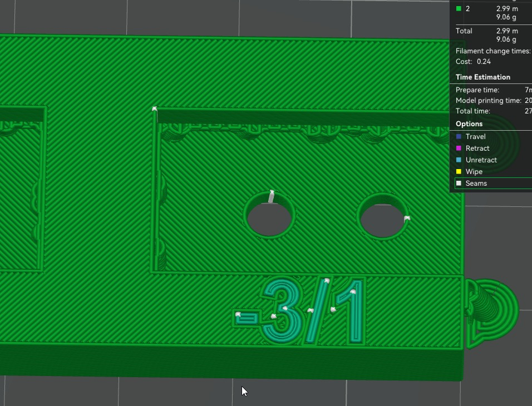Screen dimensions: 532x406
Task: Click the green filament 2 color swatch
Action: click(459, 8)
